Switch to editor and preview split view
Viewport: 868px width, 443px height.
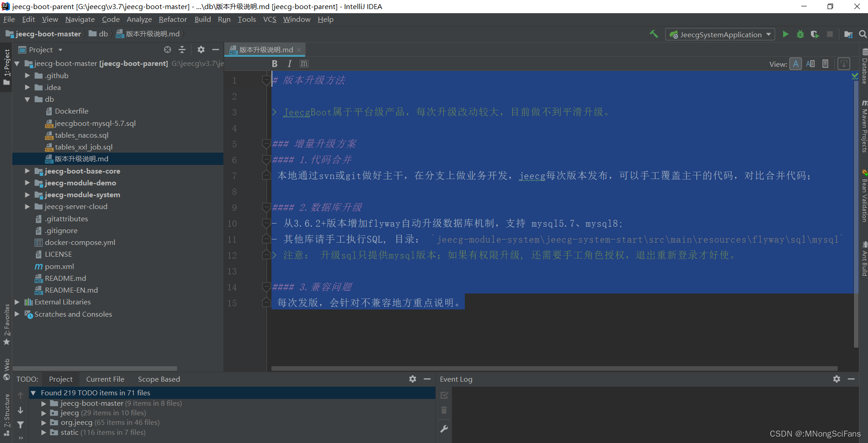(810, 64)
